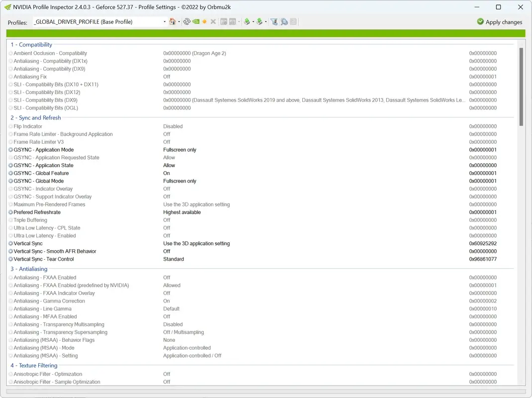Refresh the profile list
532x398 pixels.
coord(186,22)
